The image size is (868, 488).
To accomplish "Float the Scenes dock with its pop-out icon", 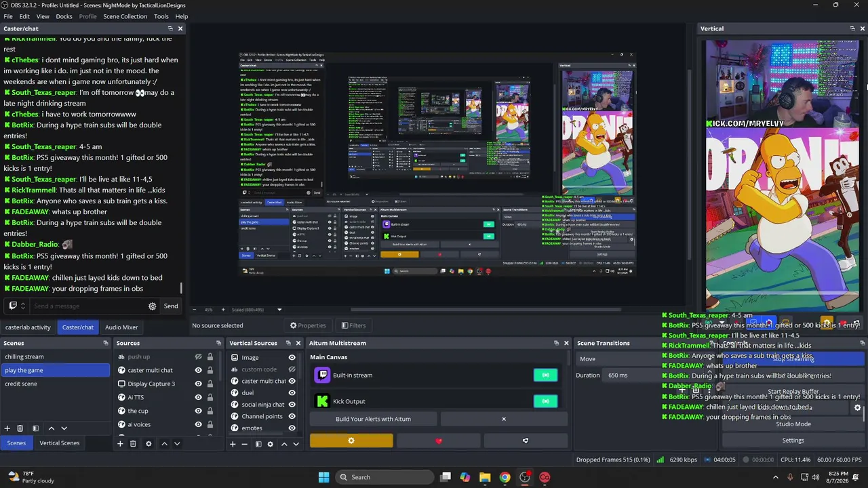I will click(x=105, y=343).
